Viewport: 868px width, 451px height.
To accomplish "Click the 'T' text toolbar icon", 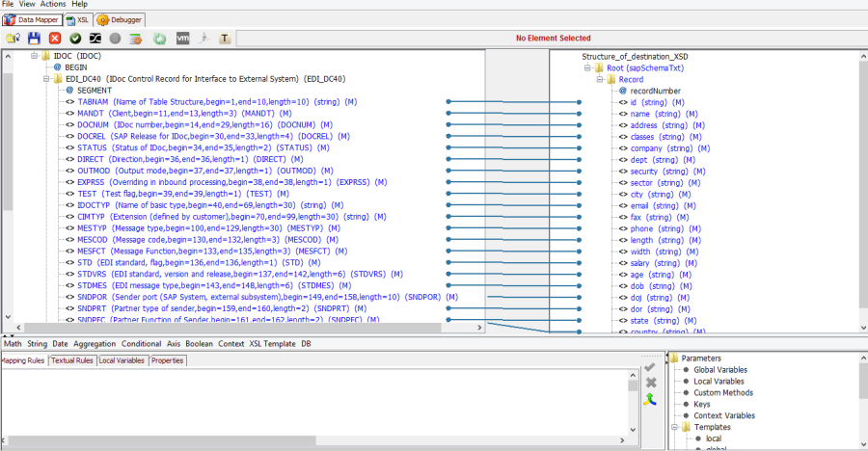I will [x=225, y=39].
